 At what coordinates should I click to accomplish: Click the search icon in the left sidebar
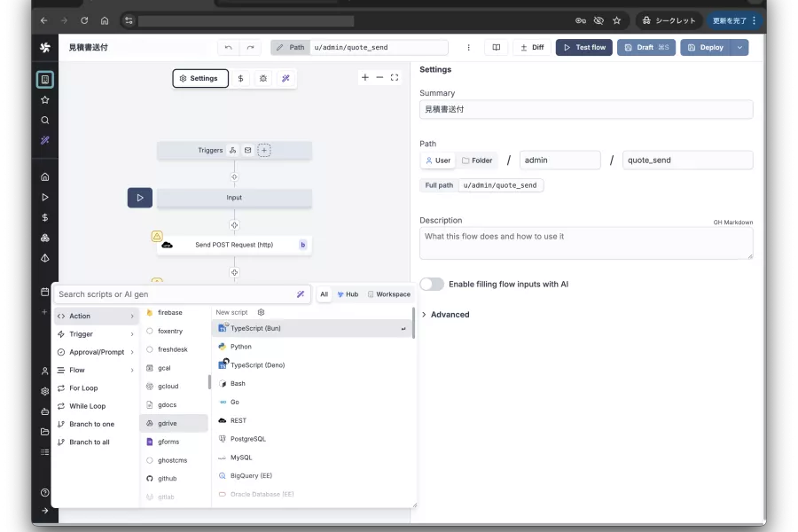coord(45,121)
